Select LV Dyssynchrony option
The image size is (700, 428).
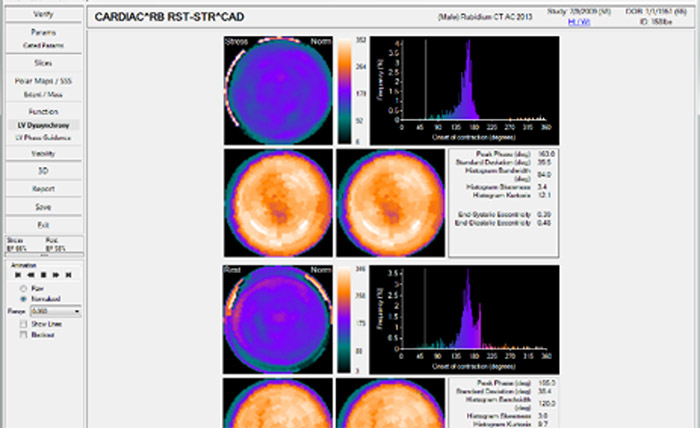click(x=42, y=125)
